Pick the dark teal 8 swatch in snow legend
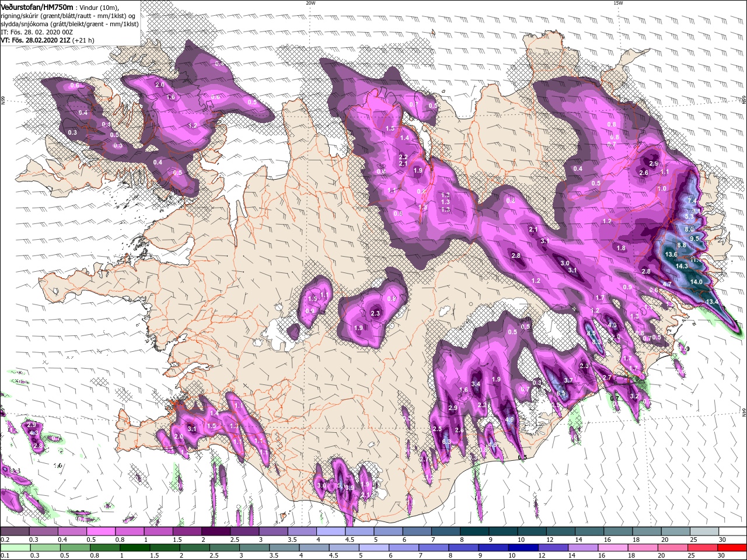The height and width of the screenshot is (560, 747). coord(474,531)
